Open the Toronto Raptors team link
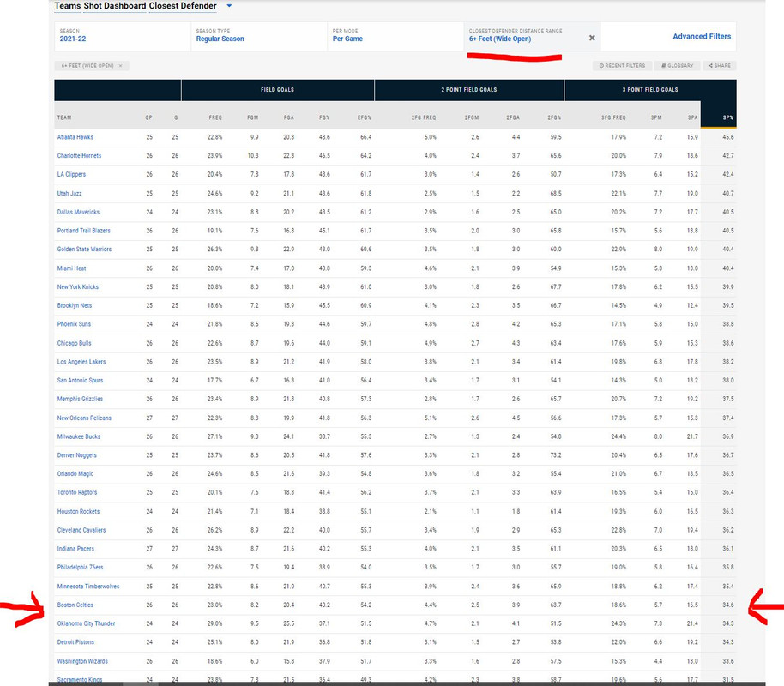 [x=77, y=492]
